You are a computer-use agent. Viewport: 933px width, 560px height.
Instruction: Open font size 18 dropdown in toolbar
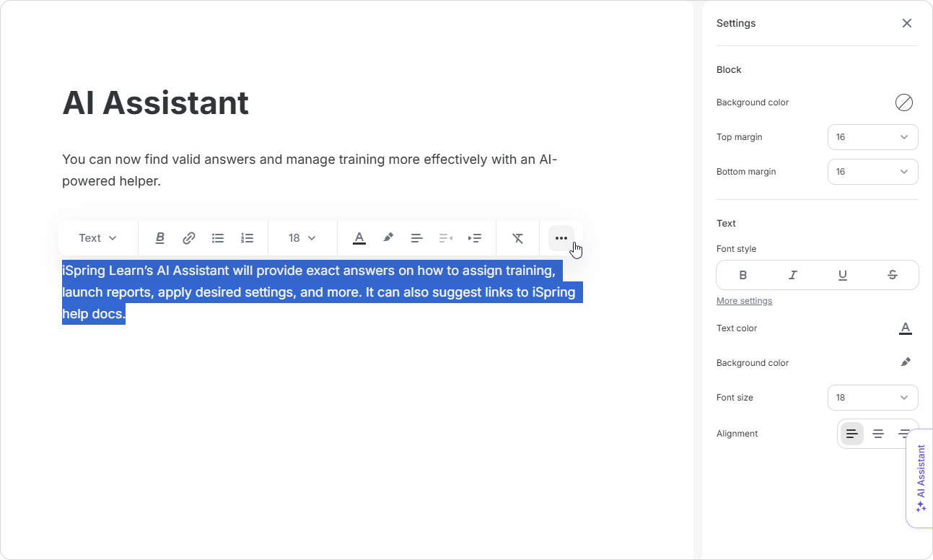(302, 238)
